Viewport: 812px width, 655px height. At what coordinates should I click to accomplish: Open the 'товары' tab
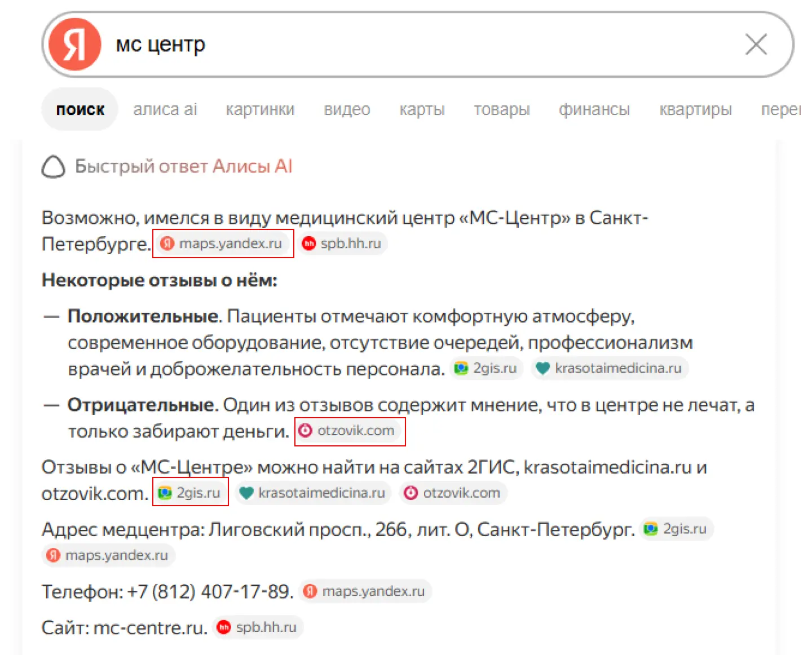(502, 109)
